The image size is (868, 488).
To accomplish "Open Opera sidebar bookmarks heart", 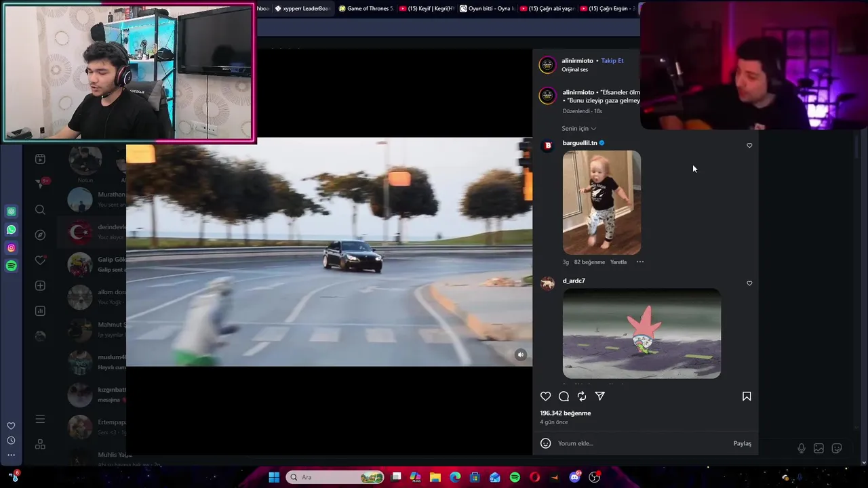I will click(11, 426).
